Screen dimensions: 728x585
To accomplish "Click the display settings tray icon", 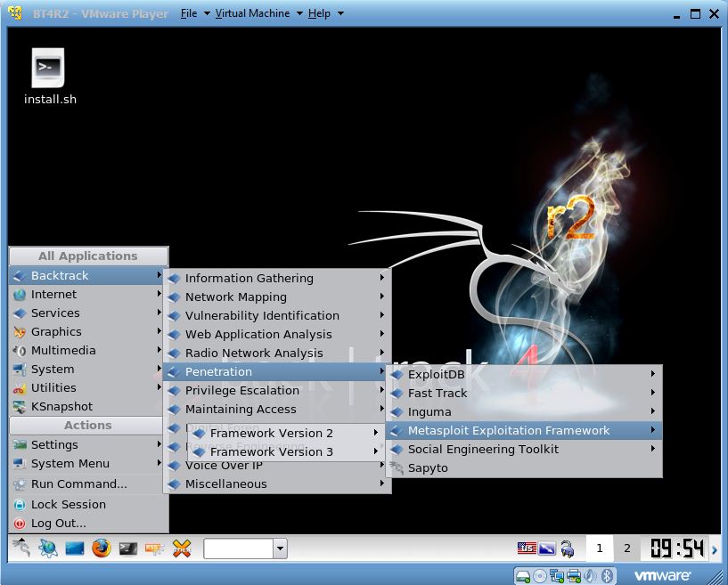I will point(547,548).
